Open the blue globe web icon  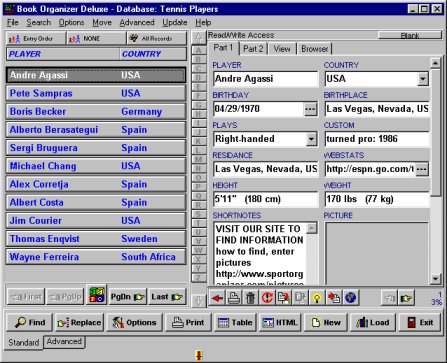click(x=350, y=298)
